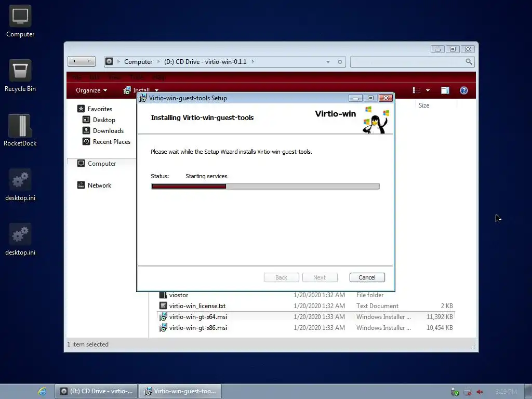532x399 pixels.
Task: Click the Install toolbar installer icon
Action: (x=127, y=90)
